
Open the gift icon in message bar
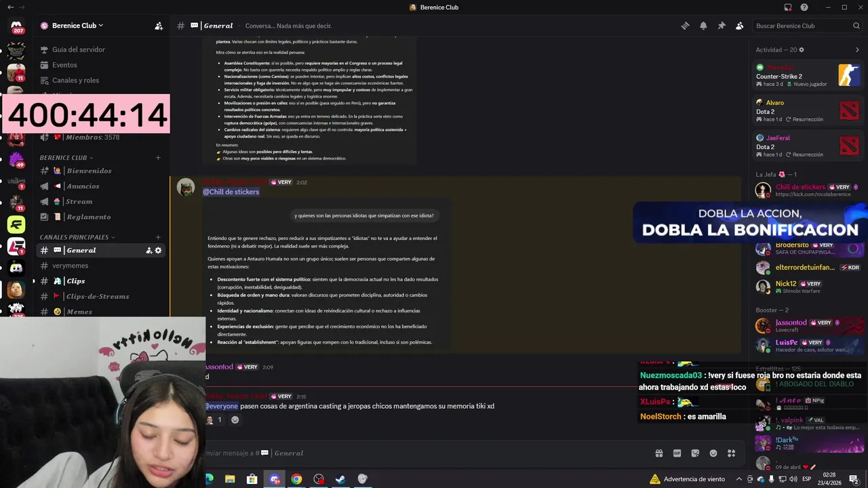coord(658,453)
